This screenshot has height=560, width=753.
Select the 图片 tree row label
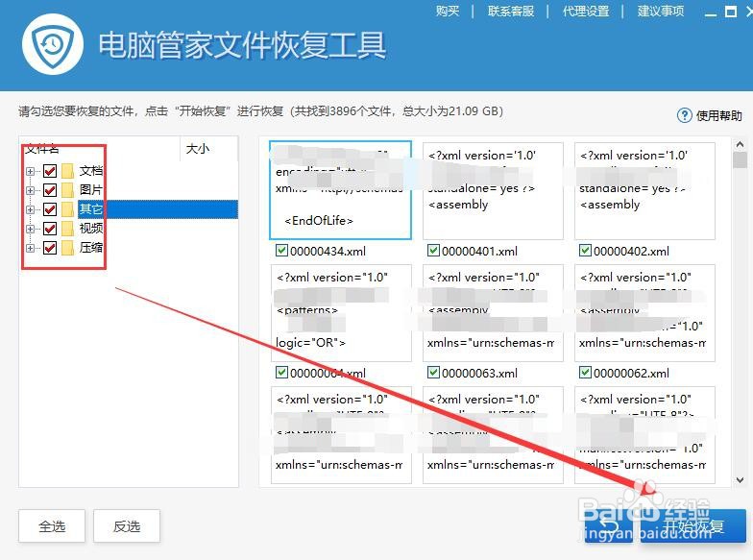(90, 190)
